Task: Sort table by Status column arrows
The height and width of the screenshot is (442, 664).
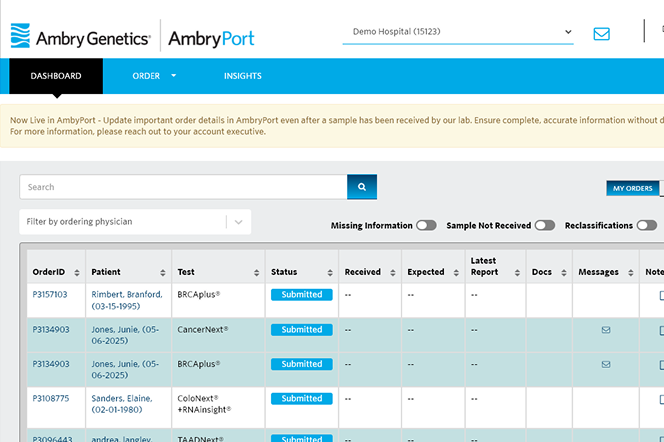Action: click(x=330, y=273)
